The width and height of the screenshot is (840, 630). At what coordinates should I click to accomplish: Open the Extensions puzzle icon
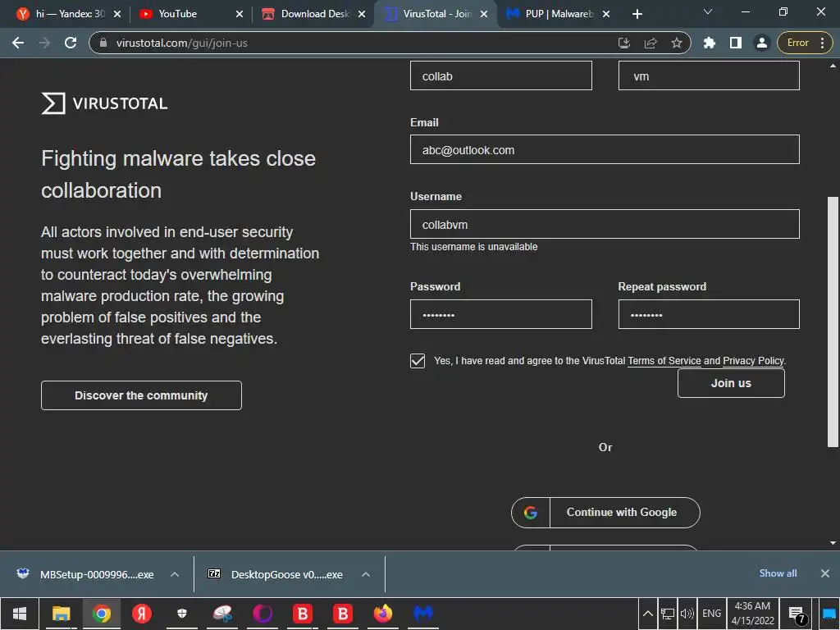coord(710,43)
